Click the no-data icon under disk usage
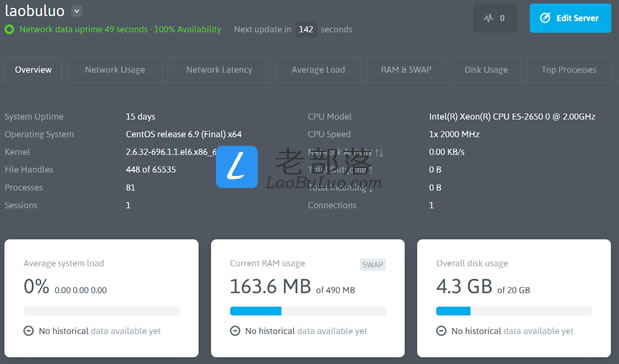Screen dimensions: 619x364 click(441, 331)
